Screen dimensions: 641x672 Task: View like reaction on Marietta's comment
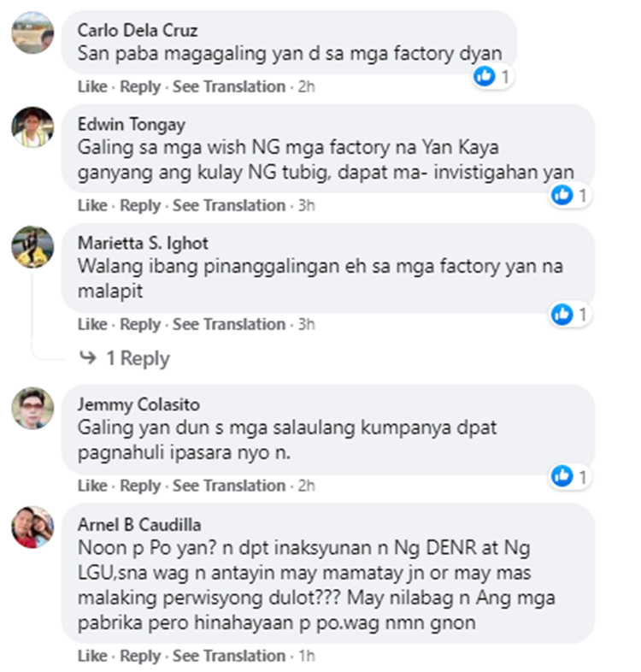click(571, 314)
